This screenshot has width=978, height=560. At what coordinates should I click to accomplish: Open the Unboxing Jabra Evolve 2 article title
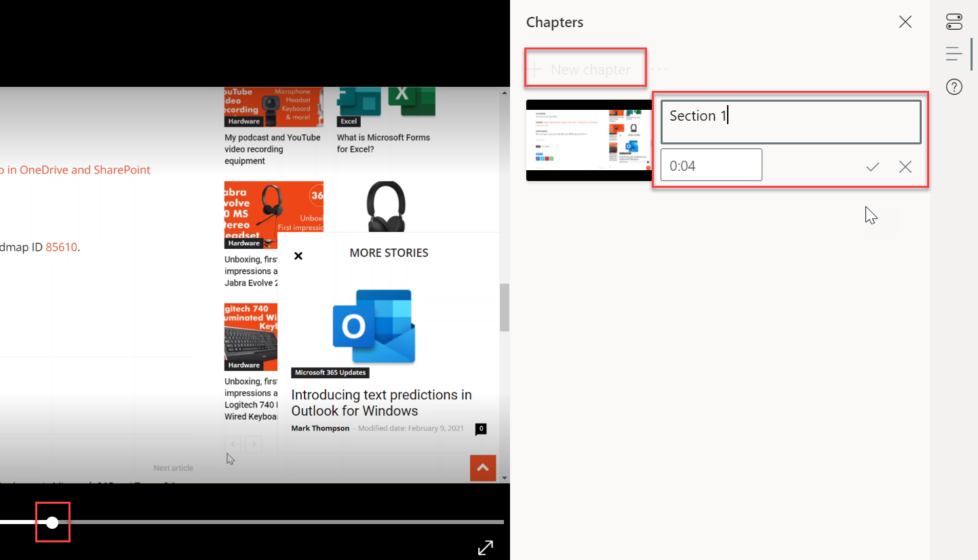click(251, 271)
